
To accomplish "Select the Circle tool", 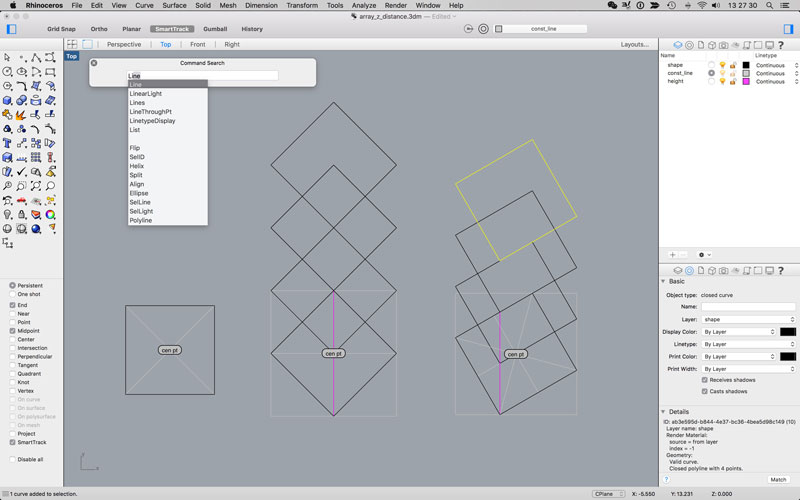I will 7,72.
